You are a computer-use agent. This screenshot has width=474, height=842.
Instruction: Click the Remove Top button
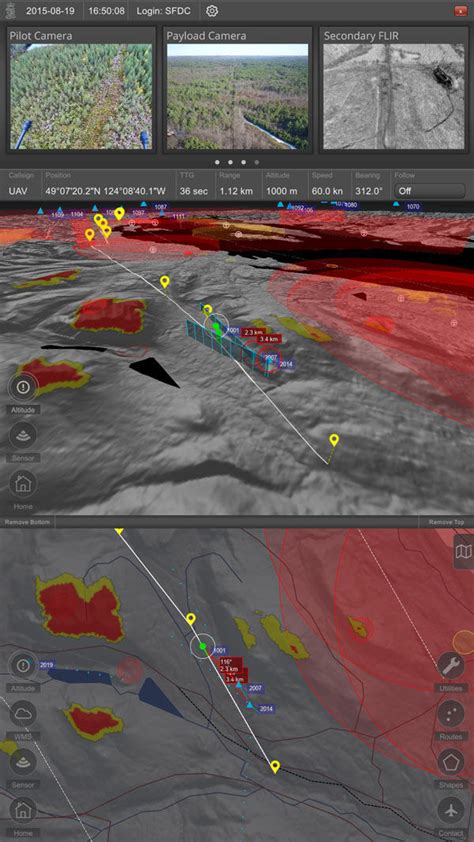coord(447,522)
